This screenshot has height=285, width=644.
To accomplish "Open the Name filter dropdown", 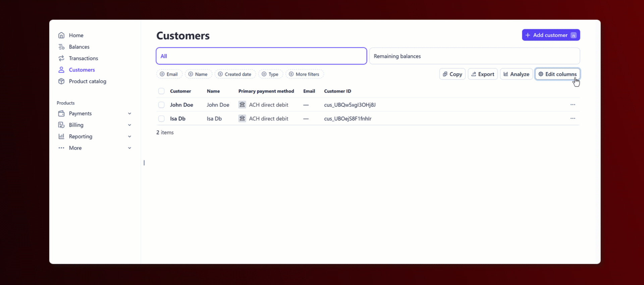I will coord(198,74).
